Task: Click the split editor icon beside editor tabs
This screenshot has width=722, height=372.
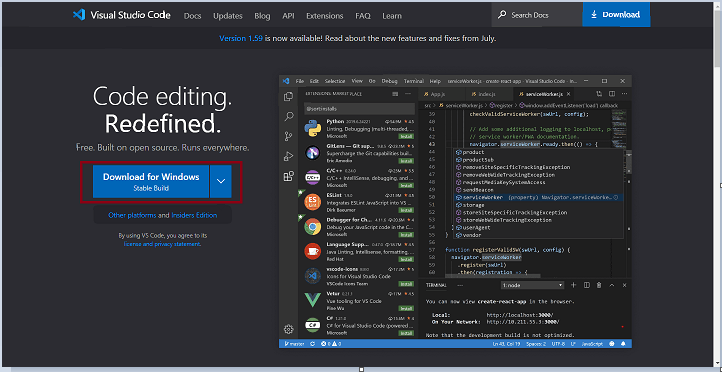Action: click(612, 94)
